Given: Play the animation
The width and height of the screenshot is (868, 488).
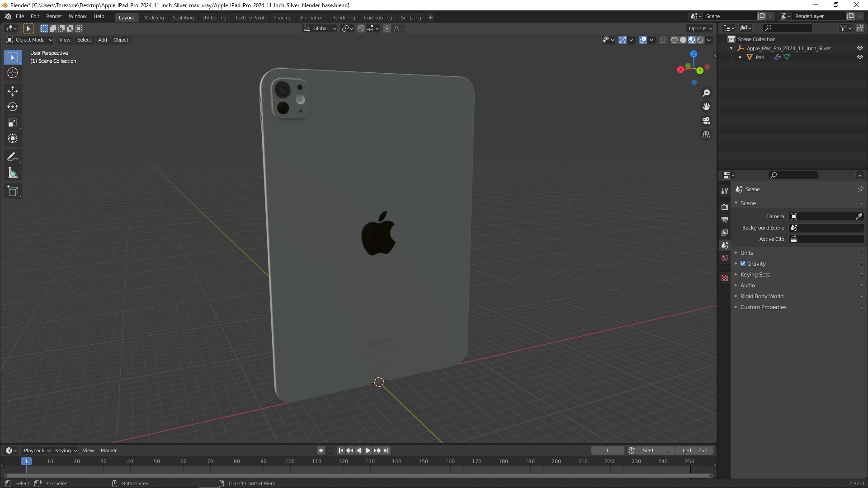Looking at the screenshot, I should (x=368, y=450).
